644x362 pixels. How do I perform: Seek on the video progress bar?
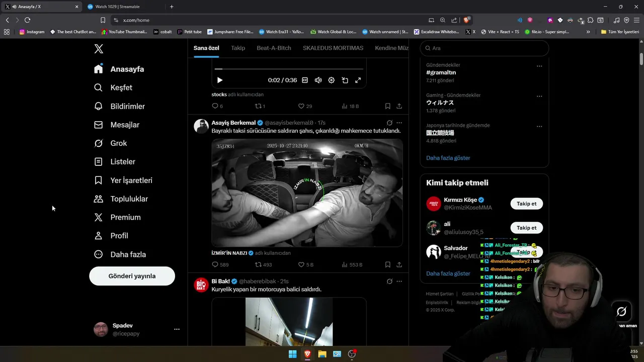point(289,69)
